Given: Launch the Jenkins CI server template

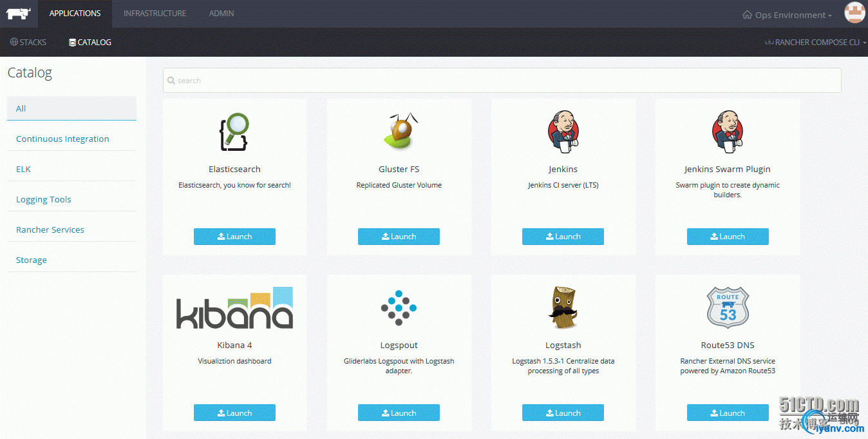Looking at the screenshot, I should coord(563,237).
